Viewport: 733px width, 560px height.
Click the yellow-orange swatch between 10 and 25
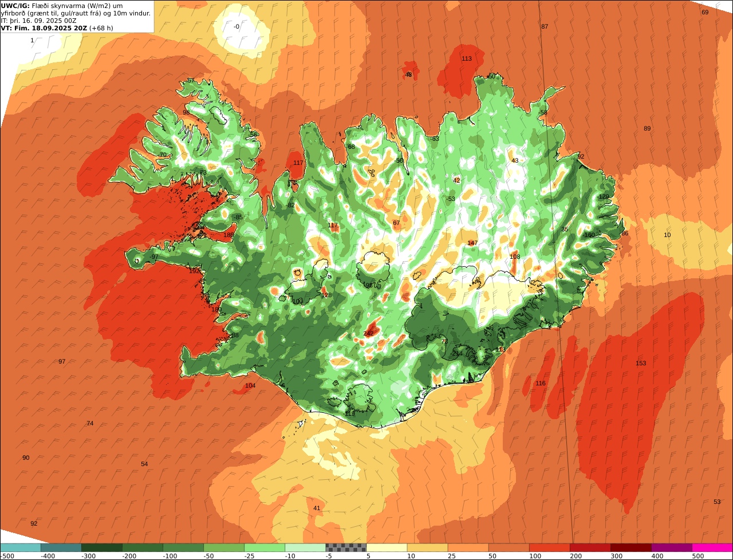[427, 547]
